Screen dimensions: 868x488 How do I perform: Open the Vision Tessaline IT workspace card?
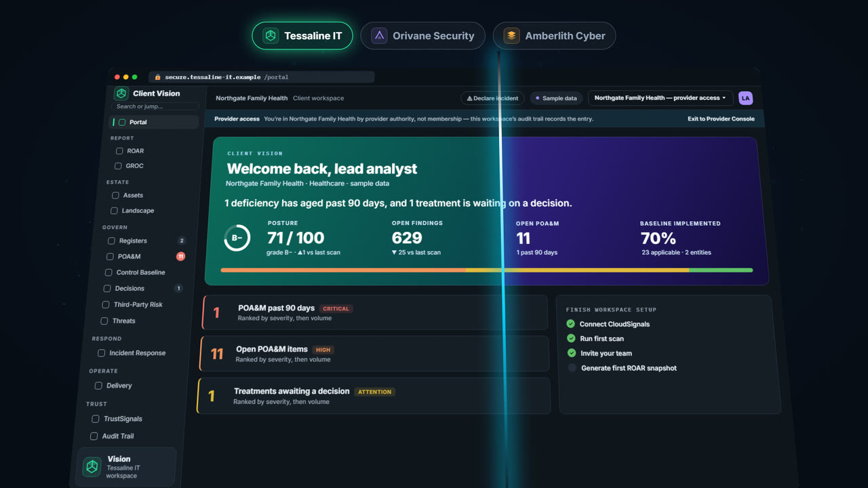point(127,467)
